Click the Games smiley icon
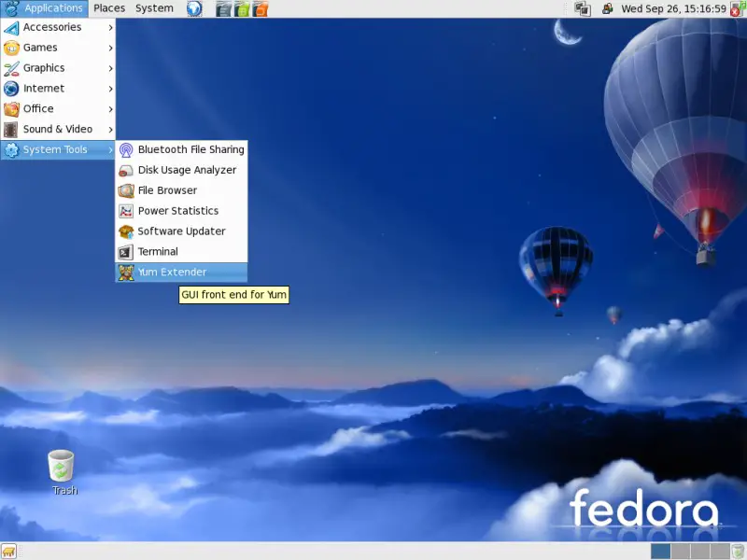 point(11,49)
